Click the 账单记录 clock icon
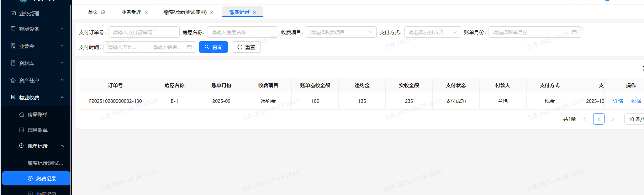 click(x=22, y=146)
